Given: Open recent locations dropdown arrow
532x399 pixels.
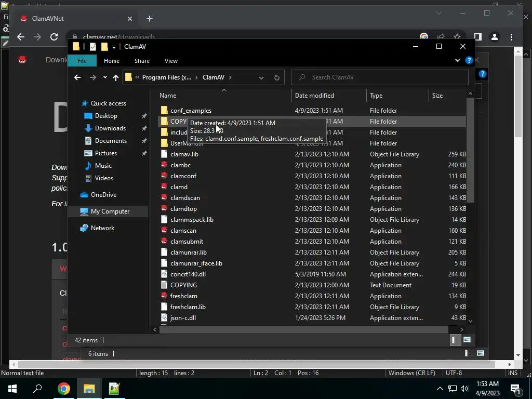Looking at the screenshot, I should click(x=105, y=77).
